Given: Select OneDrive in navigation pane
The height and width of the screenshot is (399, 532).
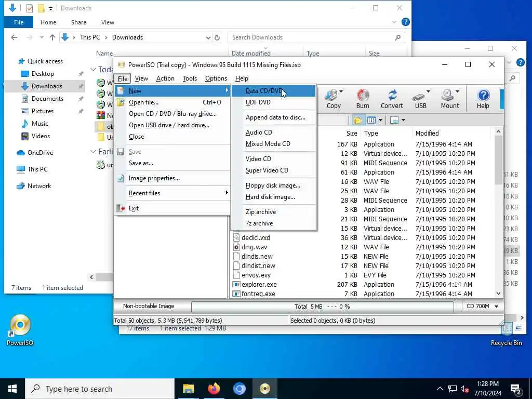Looking at the screenshot, I should 40,153.
